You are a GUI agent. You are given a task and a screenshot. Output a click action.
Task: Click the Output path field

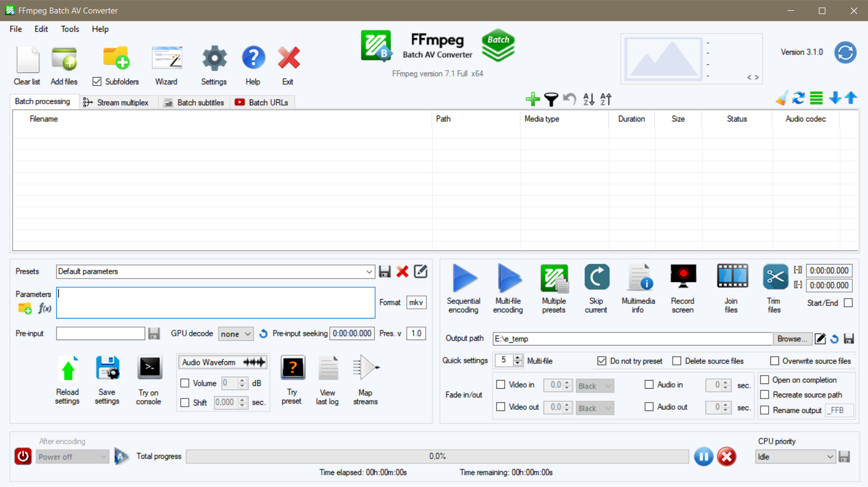click(x=633, y=339)
